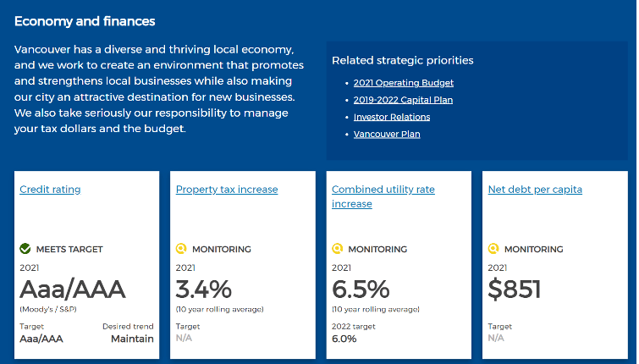Click the Economy and finances heading

85,21
